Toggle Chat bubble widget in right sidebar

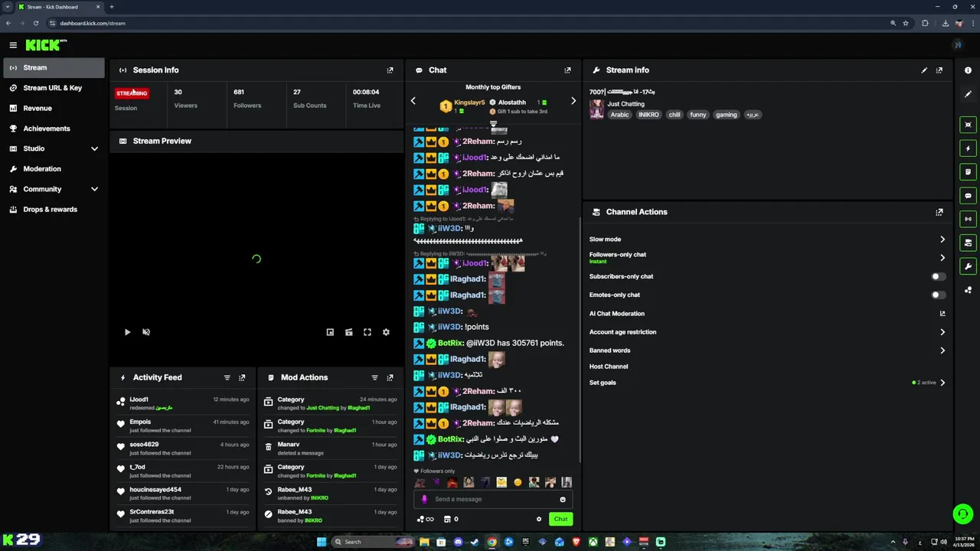point(969,196)
